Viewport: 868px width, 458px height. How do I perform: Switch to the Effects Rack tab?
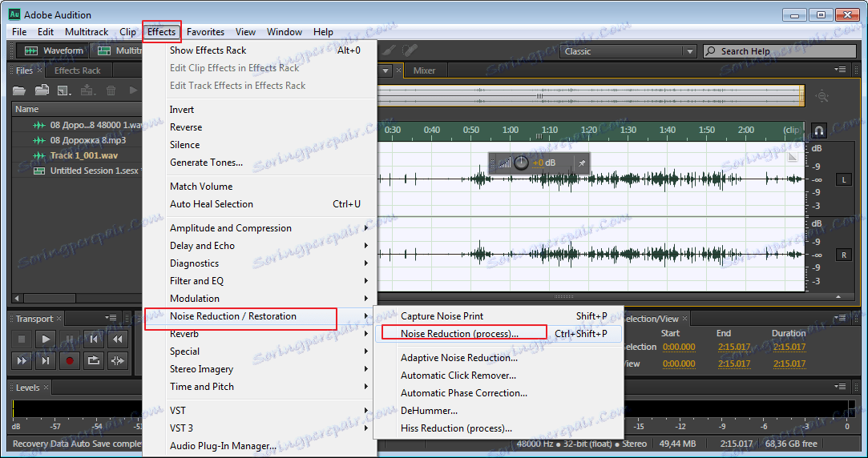click(x=78, y=70)
